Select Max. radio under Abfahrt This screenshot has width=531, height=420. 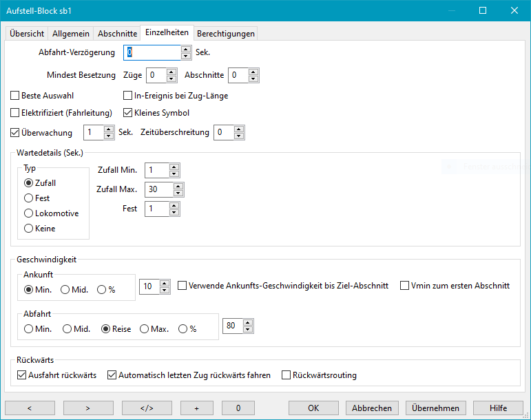(145, 329)
